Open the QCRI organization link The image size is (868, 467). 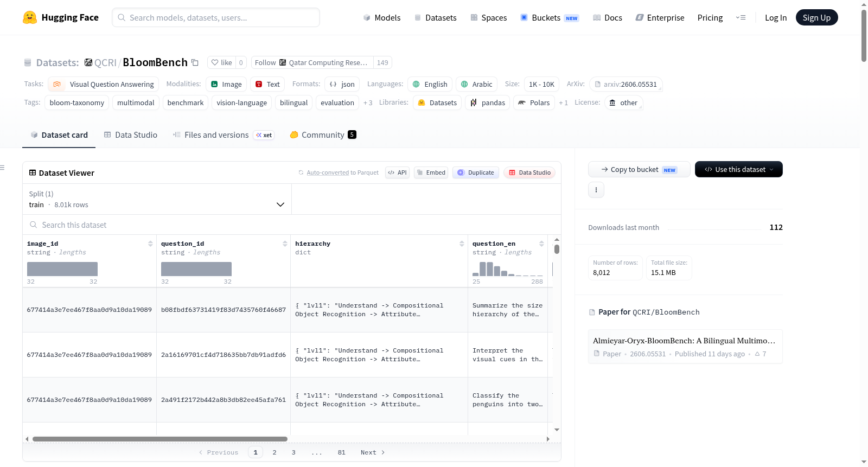coord(105,62)
